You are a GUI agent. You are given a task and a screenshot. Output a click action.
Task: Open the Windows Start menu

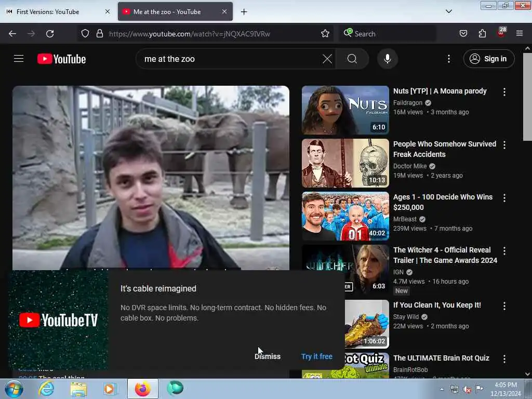click(14, 389)
